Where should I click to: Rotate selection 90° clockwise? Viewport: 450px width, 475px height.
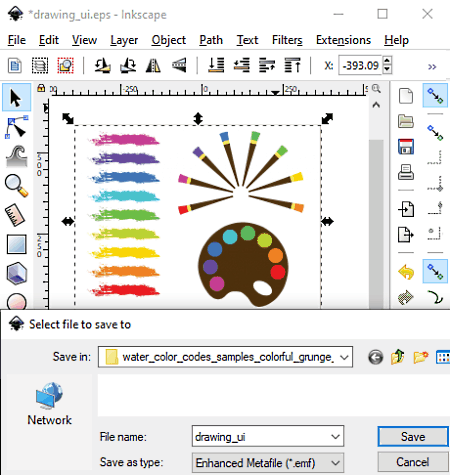(128, 65)
